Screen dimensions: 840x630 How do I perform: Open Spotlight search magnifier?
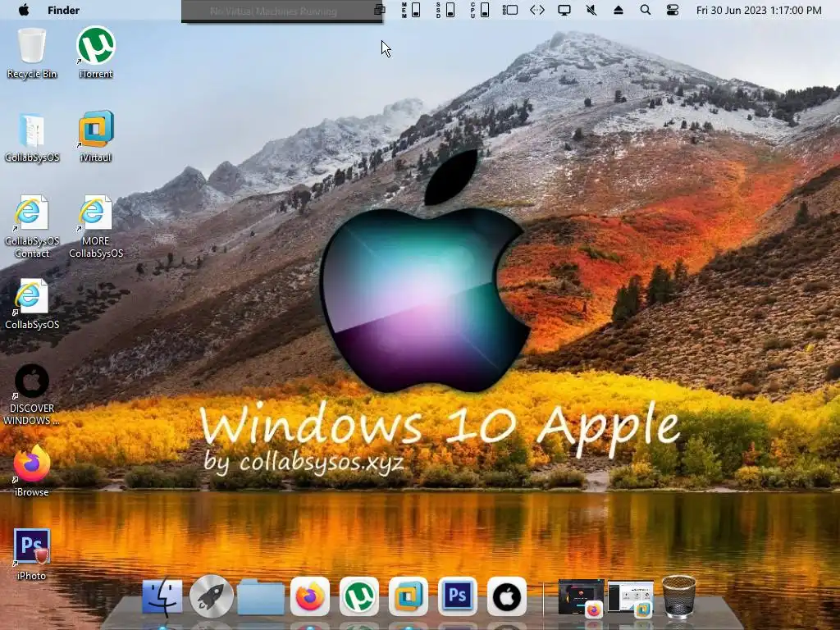[646, 10]
